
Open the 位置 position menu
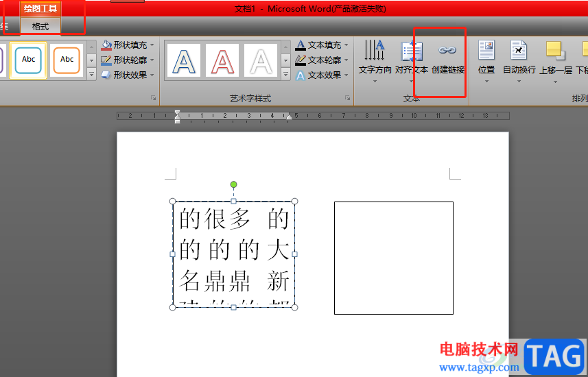486,61
